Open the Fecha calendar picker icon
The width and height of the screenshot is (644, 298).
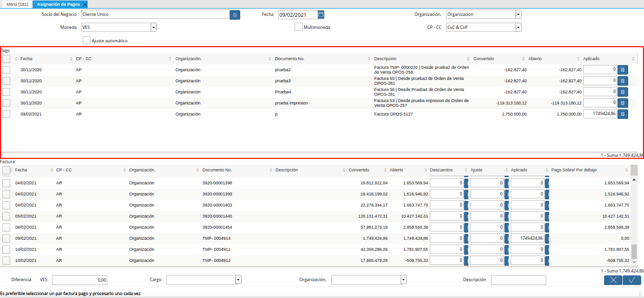pos(321,14)
